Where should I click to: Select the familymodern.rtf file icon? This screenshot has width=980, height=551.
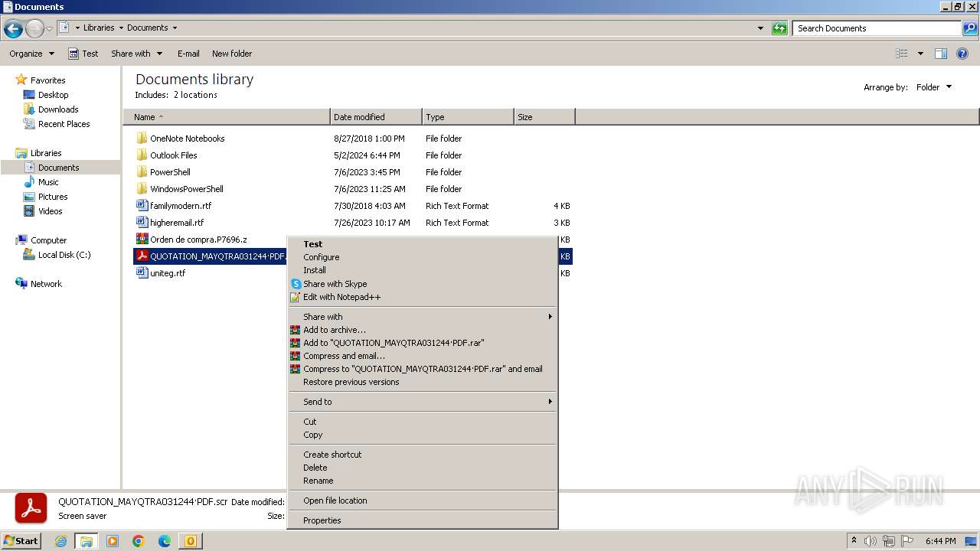point(142,206)
